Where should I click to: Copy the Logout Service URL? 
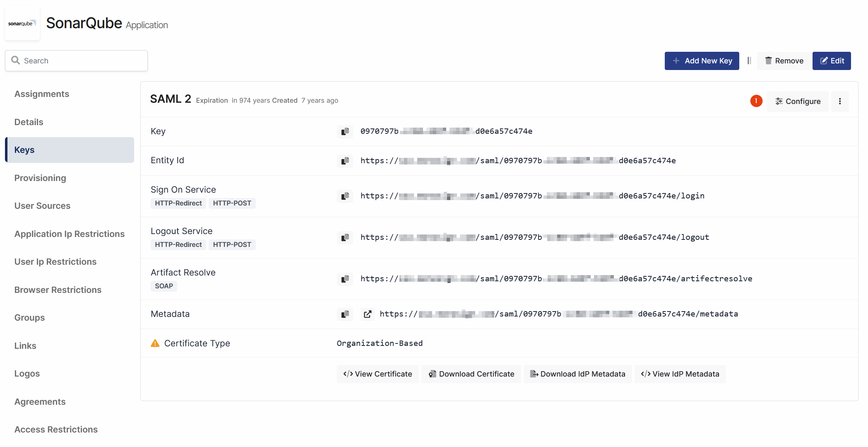point(345,237)
